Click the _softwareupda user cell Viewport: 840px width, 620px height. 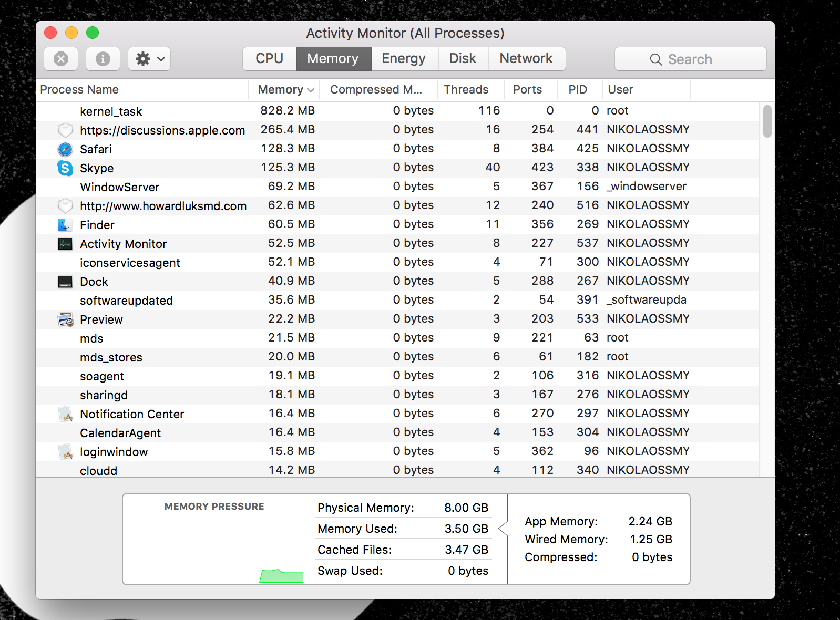[647, 299]
